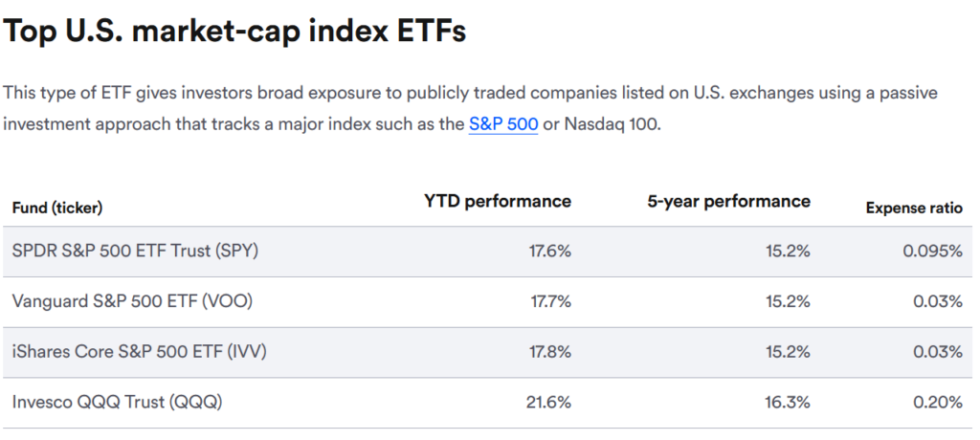Click the 0.095% expense ratio for SPY
The image size is (980, 440).
click(932, 252)
